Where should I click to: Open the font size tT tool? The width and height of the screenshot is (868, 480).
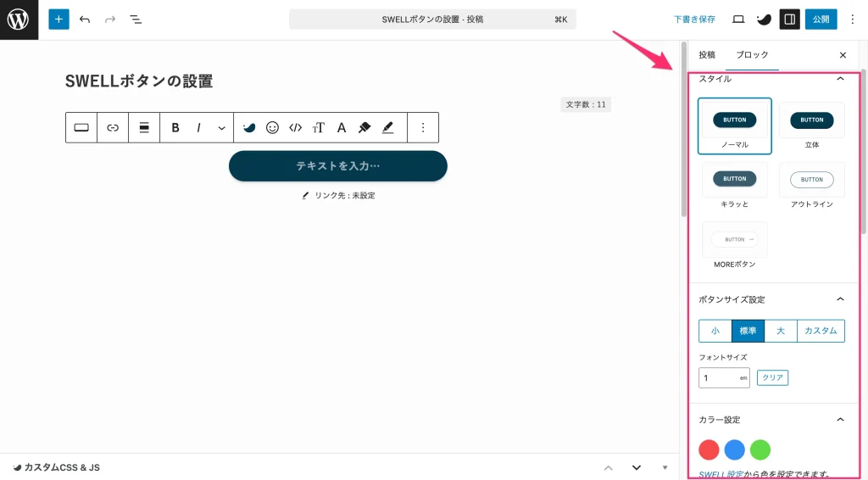click(319, 128)
